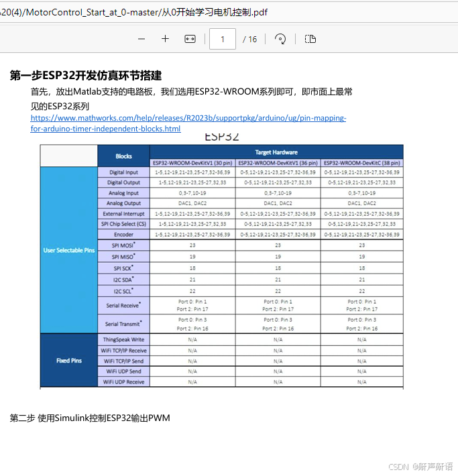Click 'ESP32-WROOM-DevKitV1 (30 pin)' column header

[x=192, y=163]
